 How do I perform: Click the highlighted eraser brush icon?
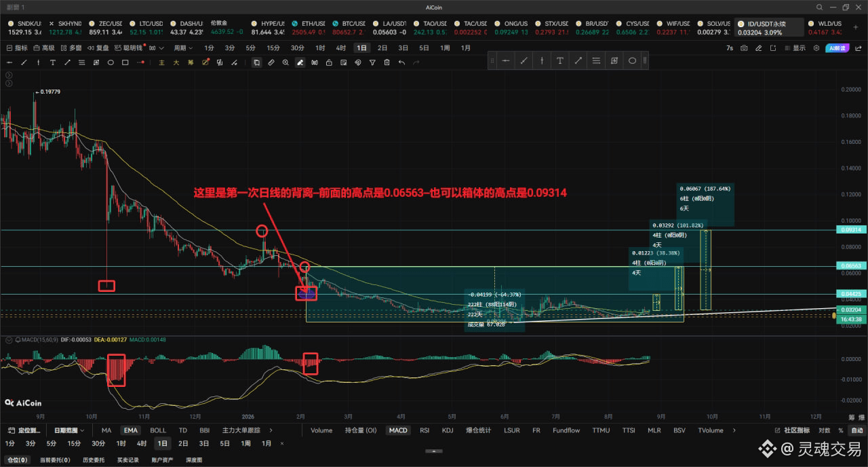(300, 62)
